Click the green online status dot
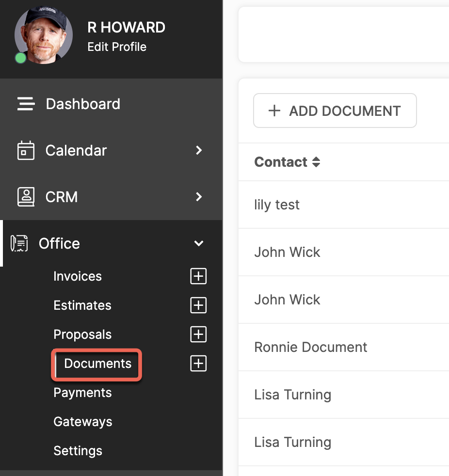Viewport: 449px width, 476px height. pyautogui.click(x=21, y=58)
